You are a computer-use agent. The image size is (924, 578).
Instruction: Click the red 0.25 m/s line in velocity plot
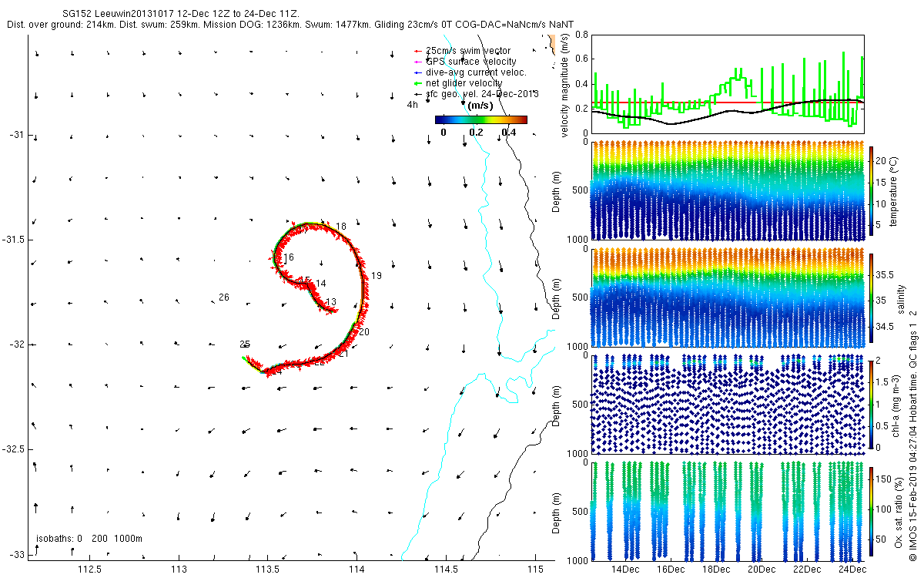(727, 102)
